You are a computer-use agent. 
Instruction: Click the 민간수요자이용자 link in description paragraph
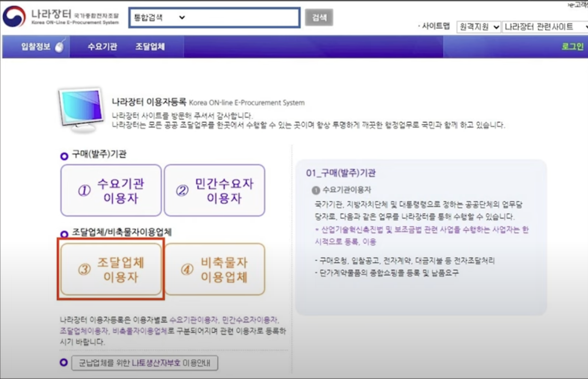(250, 320)
